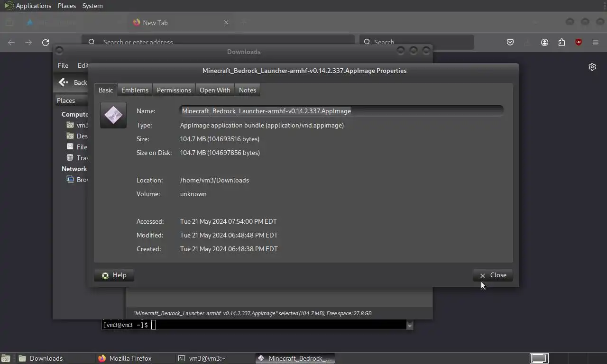The width and height of the screenshot is (607, 364).
Task: Select the Basic tab
Action: (106, 90)
